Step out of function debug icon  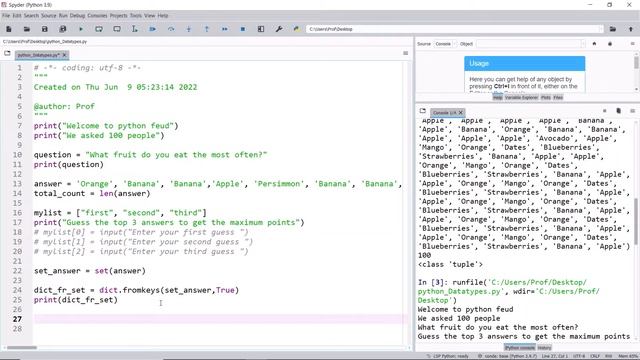(x=207, y=29)
